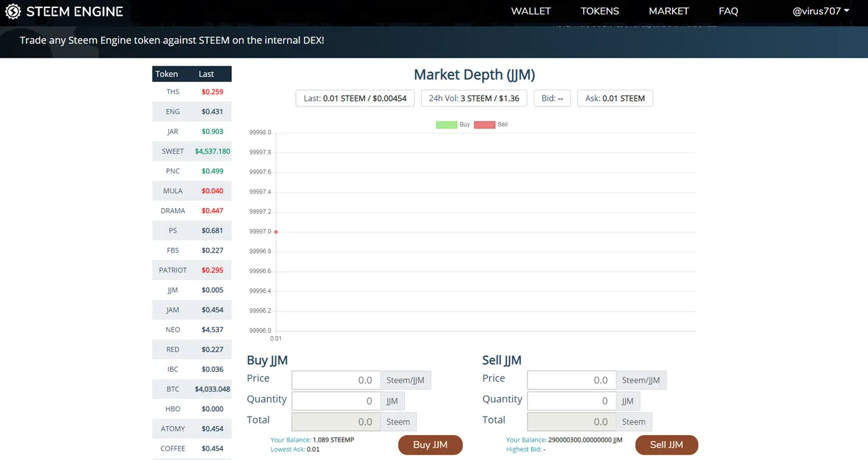Focus the Buy JJM Quantity field
This screenshot has height=460, width=868.
click(336, 401)
